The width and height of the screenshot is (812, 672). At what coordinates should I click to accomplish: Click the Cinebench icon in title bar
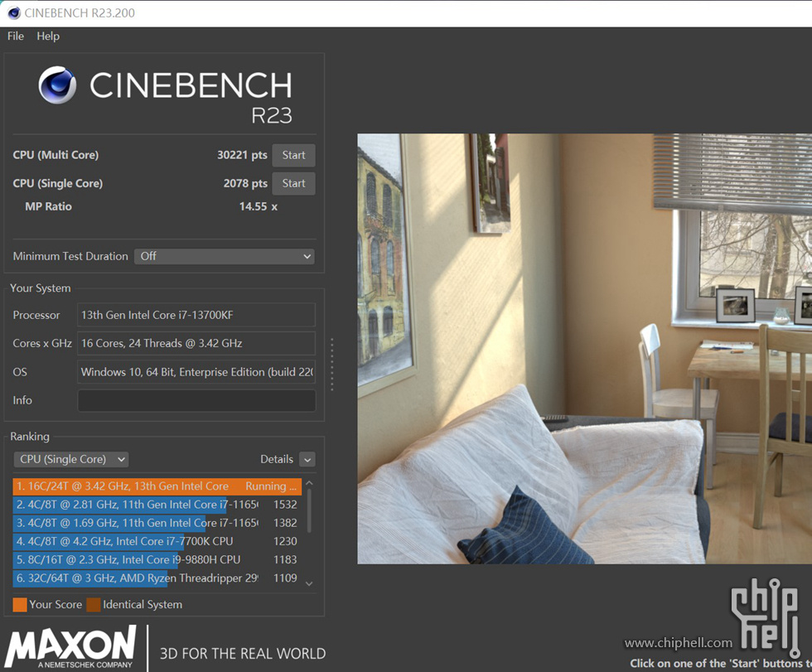click(x=13, y=13)
